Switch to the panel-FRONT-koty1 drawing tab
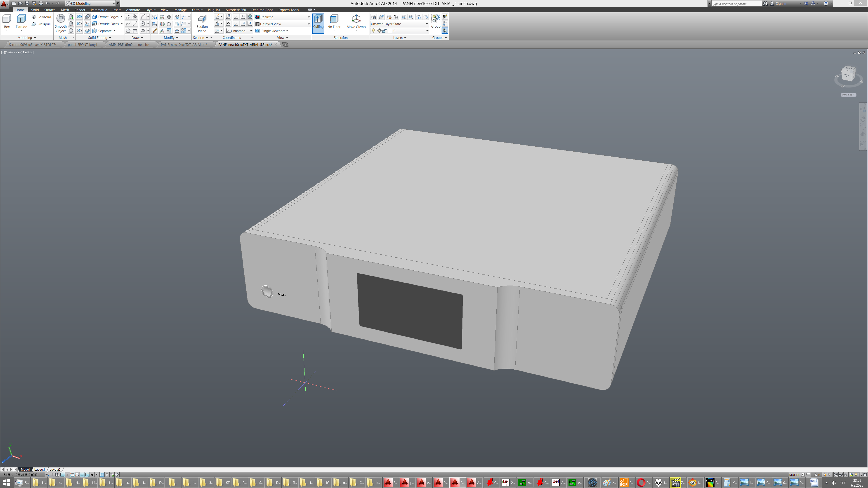The height and width of the screenshot is (488, 868). point(82,45)
